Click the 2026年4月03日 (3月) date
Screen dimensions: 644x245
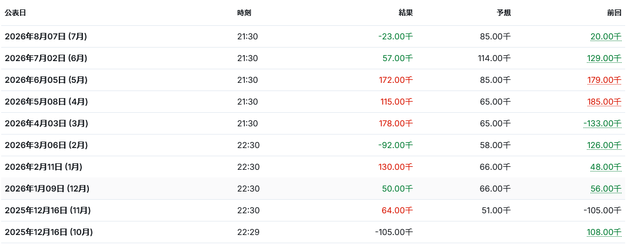(x=46, y=123)
